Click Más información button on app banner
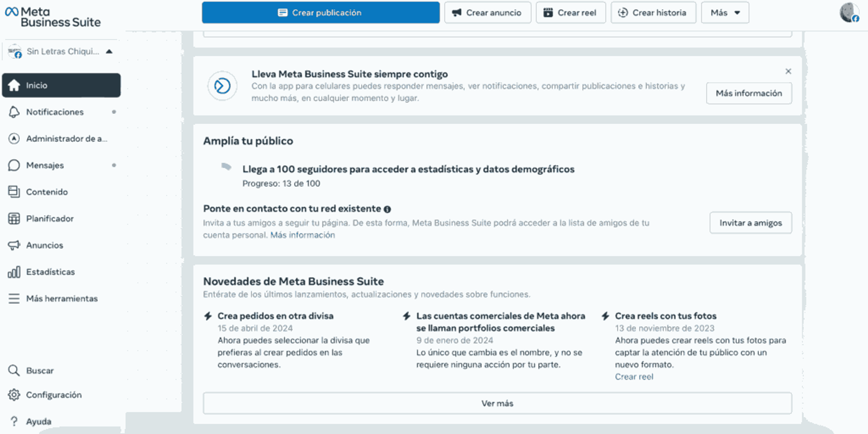868x434 pixels. [x=749, y=93]
